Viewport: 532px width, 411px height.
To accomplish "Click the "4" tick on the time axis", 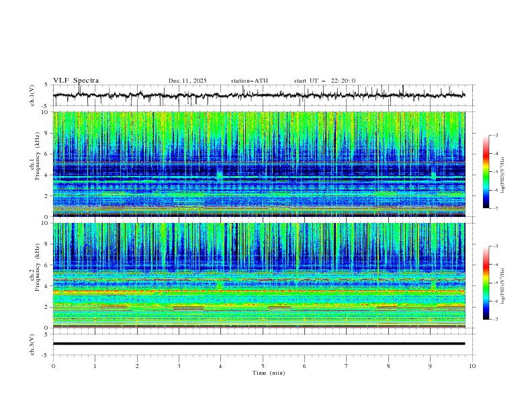I will point(220,366).
